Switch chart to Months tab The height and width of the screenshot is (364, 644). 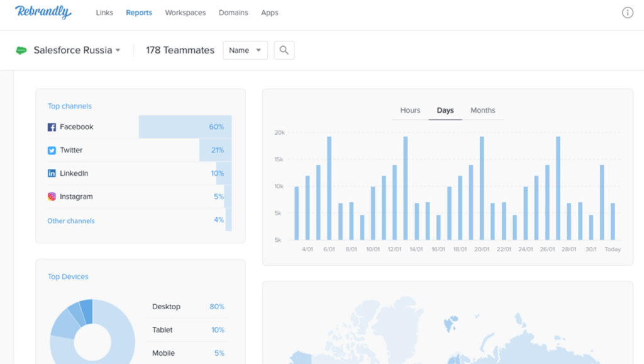click(482, 110)
